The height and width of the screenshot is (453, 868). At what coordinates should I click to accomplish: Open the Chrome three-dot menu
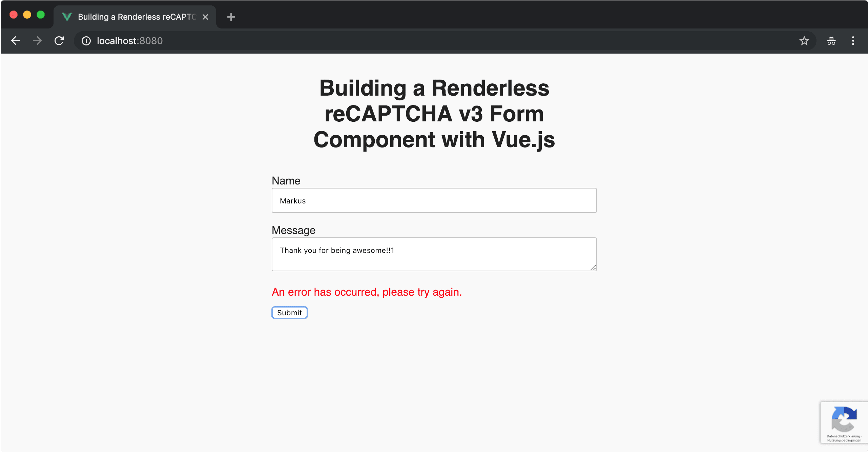point(853,41)
